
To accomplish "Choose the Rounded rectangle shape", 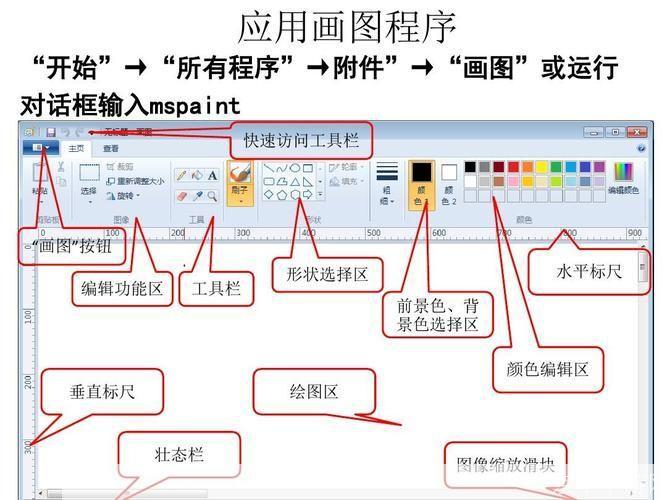I will coord(268,182).
